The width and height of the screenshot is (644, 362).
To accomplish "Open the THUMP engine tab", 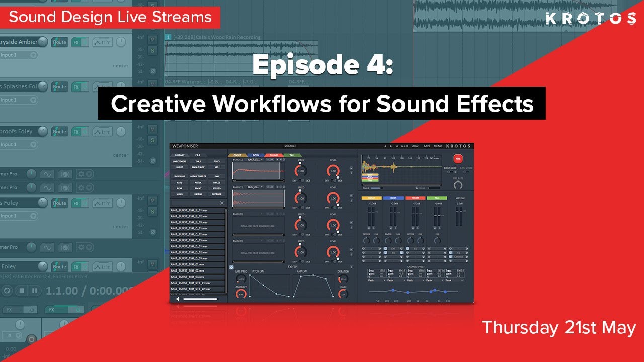I will coord(274,155).
